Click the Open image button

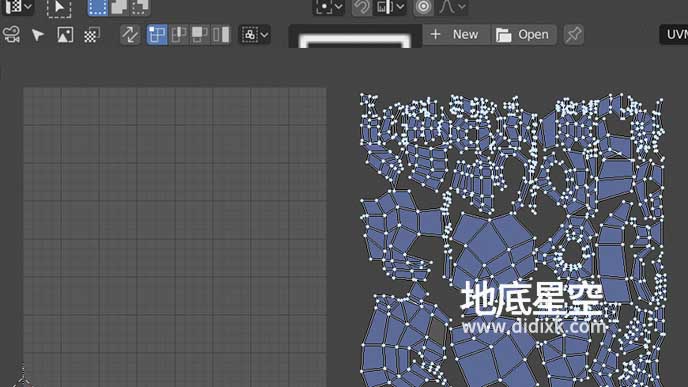(x=523, y=35)
